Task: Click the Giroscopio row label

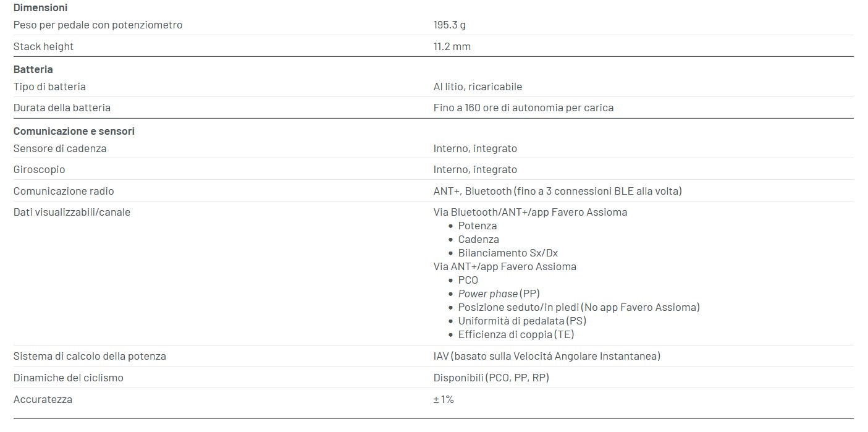Action: 39,169
